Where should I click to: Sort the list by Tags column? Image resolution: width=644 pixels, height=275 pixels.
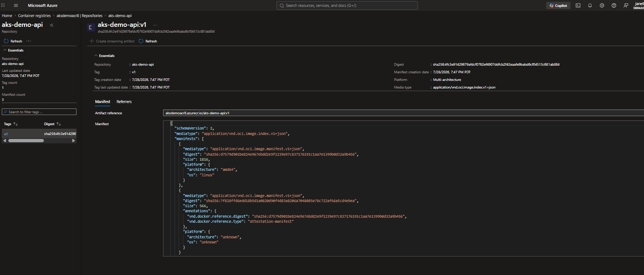coord(11,124)
